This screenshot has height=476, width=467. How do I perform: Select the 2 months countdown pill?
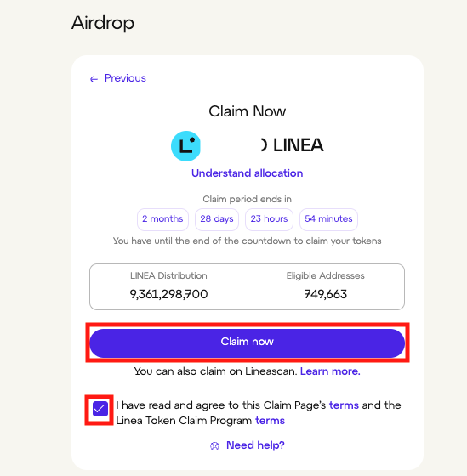pyautogui.click(x=162, y=219)
